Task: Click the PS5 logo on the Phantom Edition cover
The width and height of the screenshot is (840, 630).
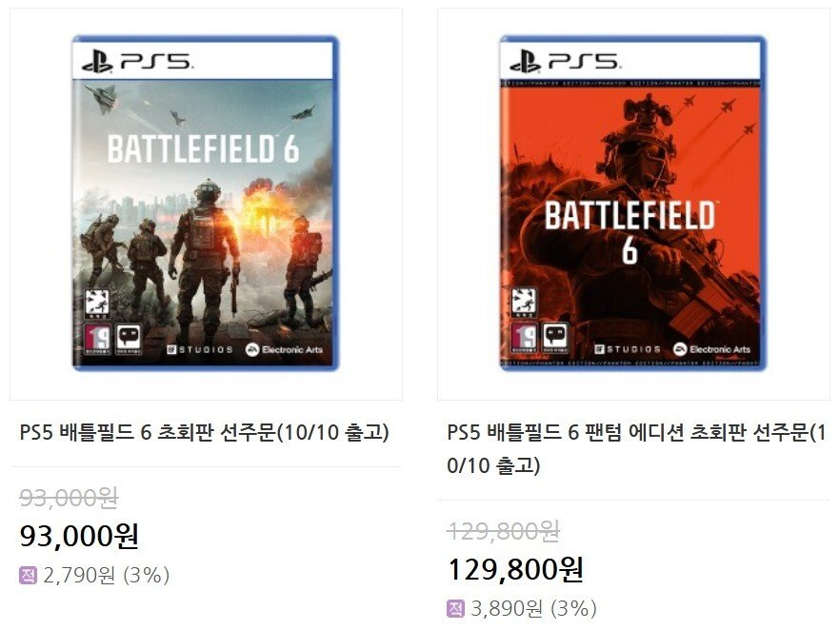Action: pyautogui.click(x=564, y=63)
